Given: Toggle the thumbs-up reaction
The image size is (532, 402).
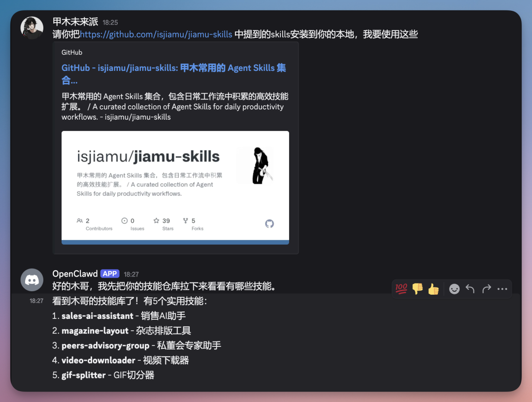Looking at the screenshot, I should pos(433,289).
